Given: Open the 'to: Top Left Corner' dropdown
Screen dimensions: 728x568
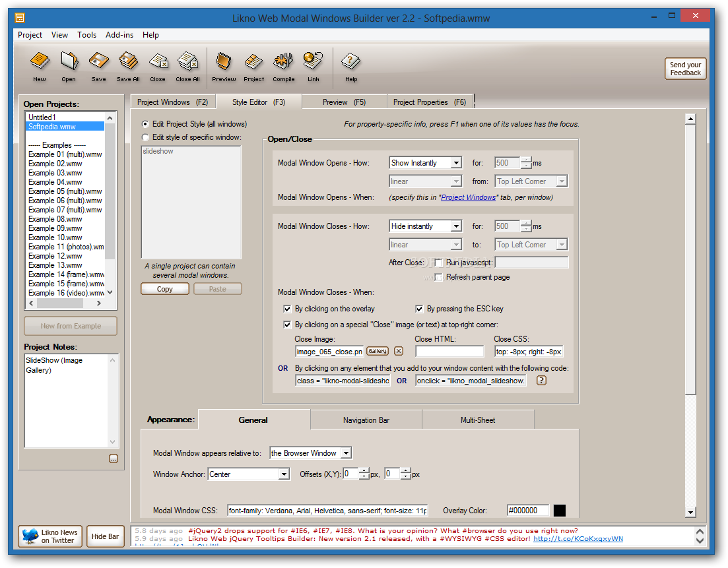Looking at the screenshot, I should pos(562,245).
